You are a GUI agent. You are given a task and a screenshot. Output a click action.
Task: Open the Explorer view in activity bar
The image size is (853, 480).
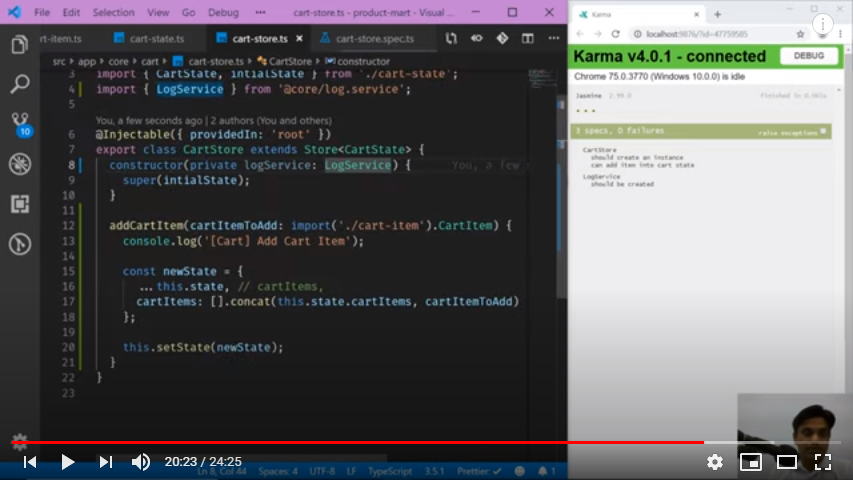point(19,45)
